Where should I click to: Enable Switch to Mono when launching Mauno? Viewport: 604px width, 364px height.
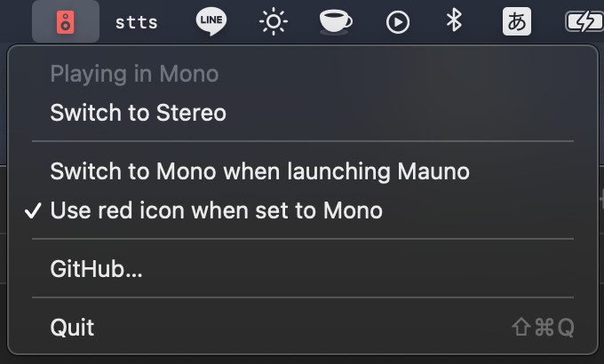click(303, 171)
